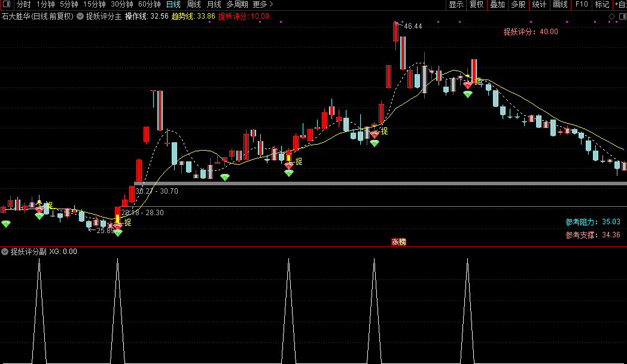Click the 涨榜 marker on the chart
The height and width of the screenshot is (364, 627).
click(398, 241)
